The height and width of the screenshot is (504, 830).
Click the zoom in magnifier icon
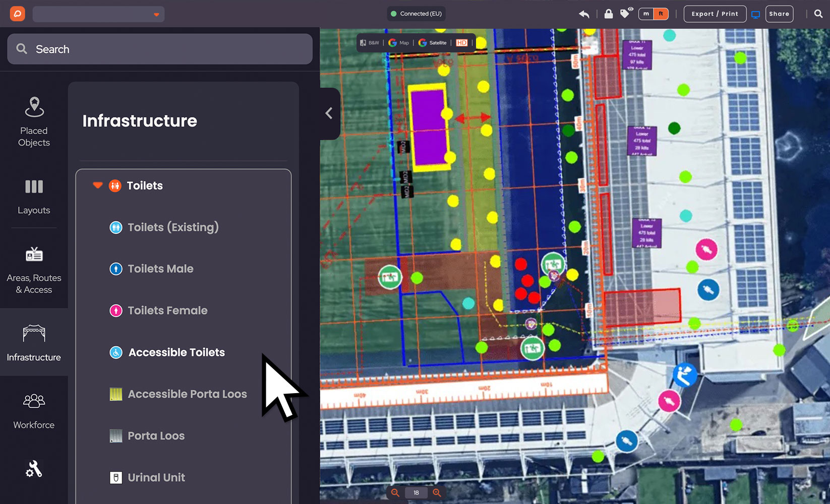437,493
